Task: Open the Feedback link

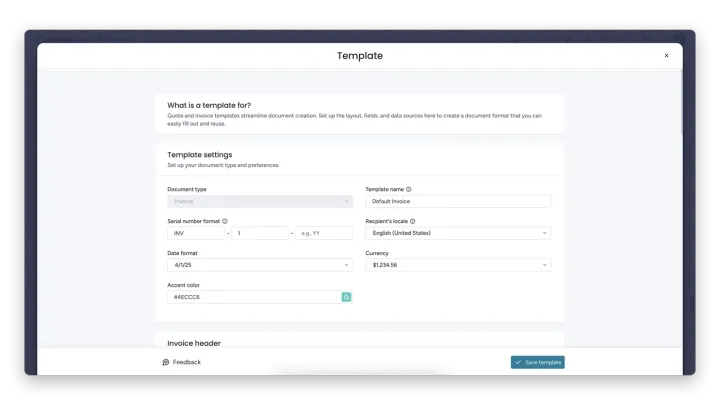Action: click(182, 362)
